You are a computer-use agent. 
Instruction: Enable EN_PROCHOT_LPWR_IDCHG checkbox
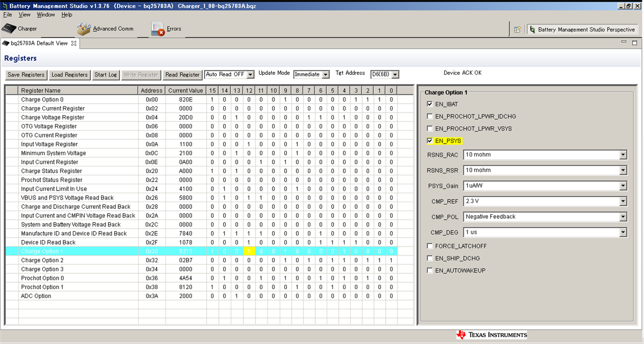pos(430,116)
